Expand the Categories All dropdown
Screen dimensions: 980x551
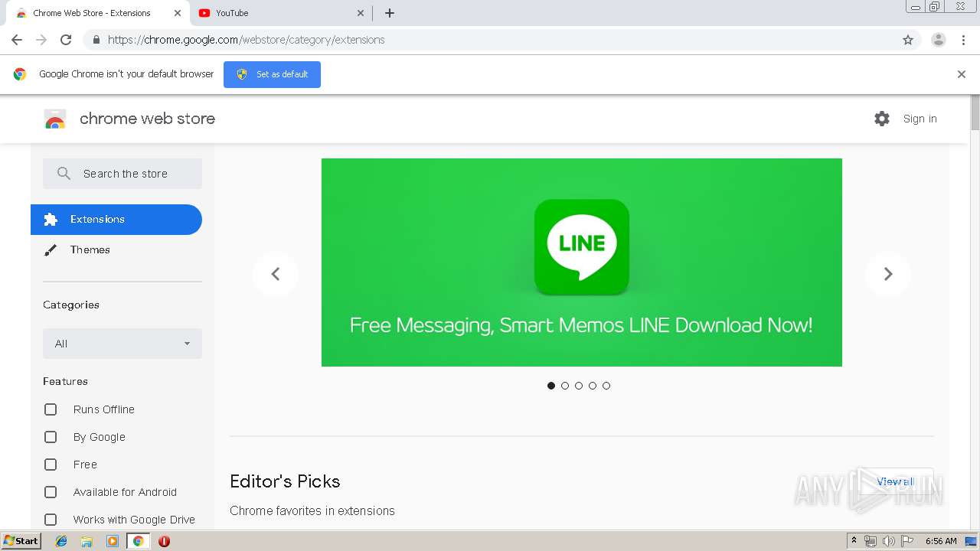coord(122,344)
